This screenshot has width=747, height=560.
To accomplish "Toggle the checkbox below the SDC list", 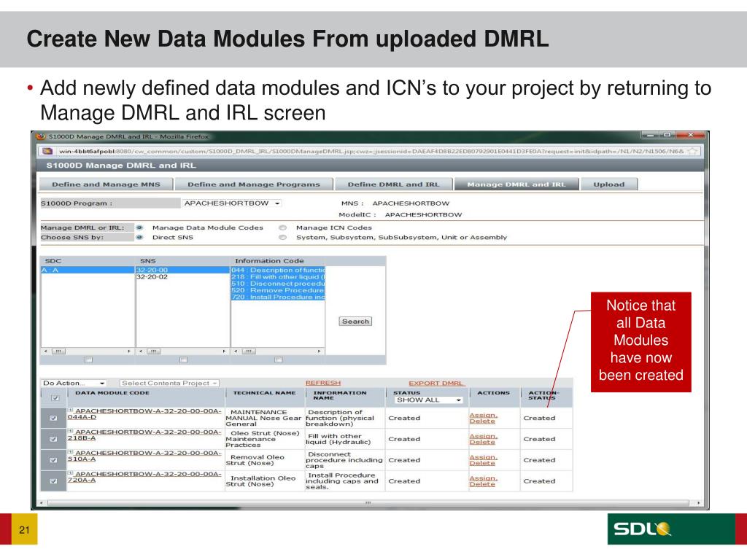I will point(88,359).
